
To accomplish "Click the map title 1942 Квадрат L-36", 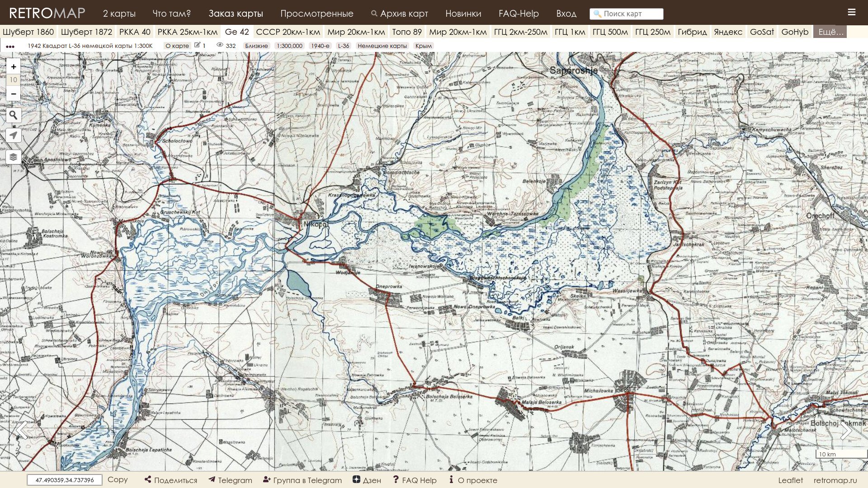I will [90, 46].
